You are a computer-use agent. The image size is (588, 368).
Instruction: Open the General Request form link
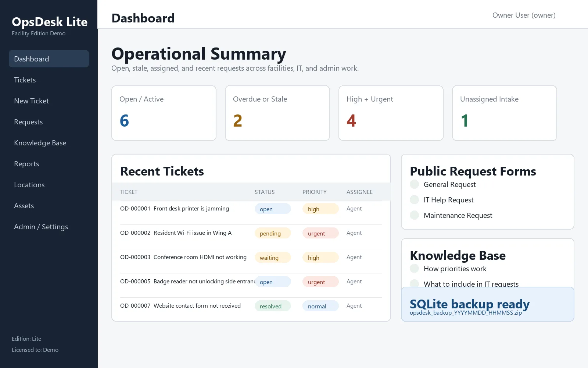[449, 184]
